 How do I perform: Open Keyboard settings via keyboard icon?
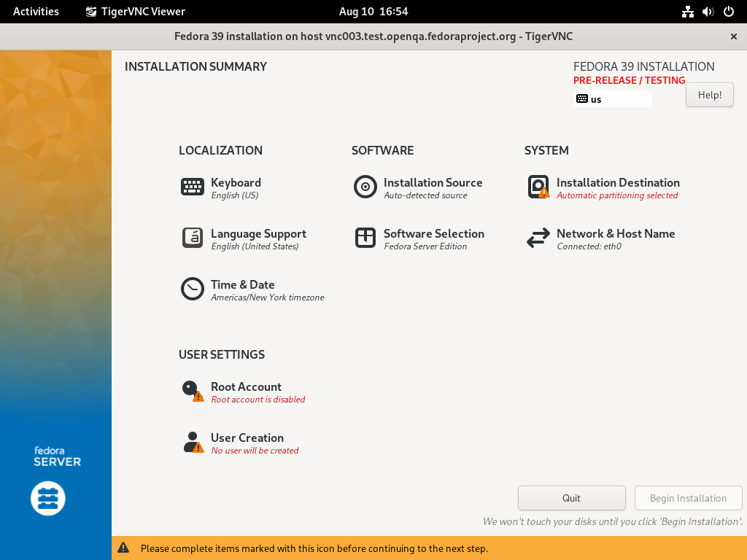pyautogui.click(x=193, y=187)
